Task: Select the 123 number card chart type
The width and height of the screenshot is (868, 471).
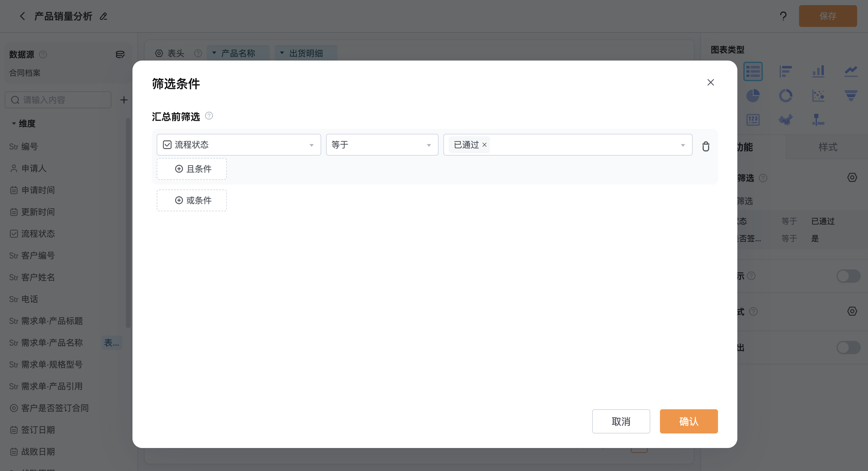Action: click(753, 120)
